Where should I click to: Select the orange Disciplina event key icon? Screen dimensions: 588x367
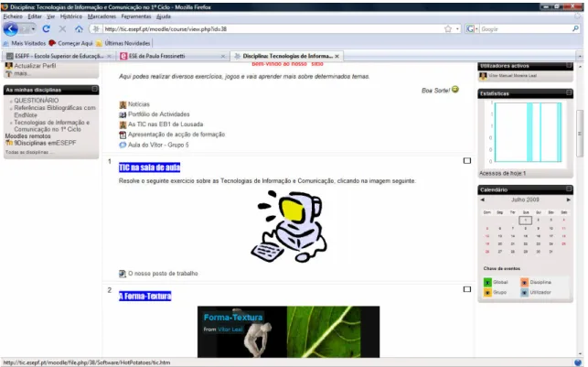(524, 282)
